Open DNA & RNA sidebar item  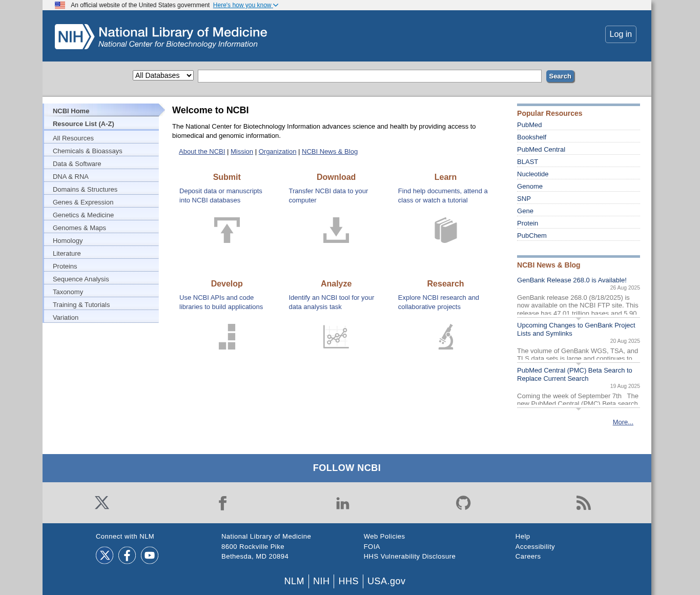pos(101,176)
